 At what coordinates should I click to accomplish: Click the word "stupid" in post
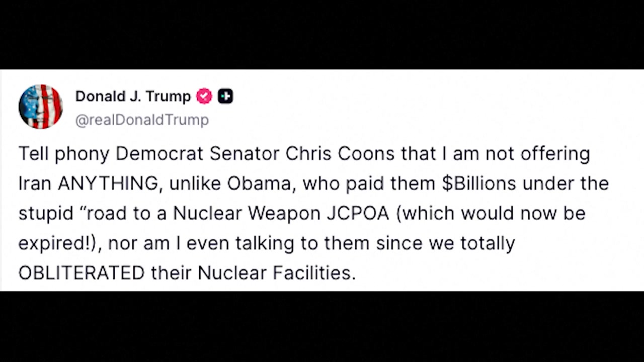46,213
